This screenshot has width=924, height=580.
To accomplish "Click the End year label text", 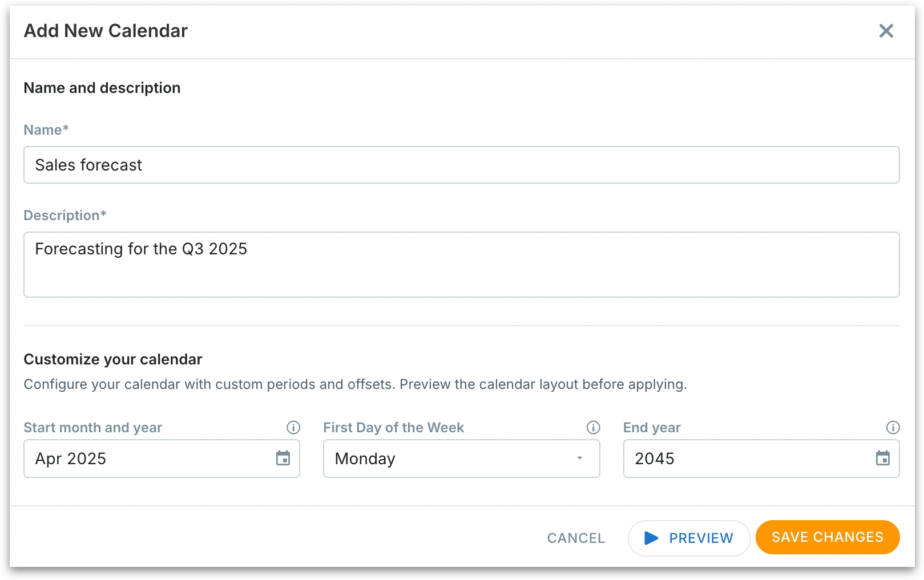I will click(652, 427).
